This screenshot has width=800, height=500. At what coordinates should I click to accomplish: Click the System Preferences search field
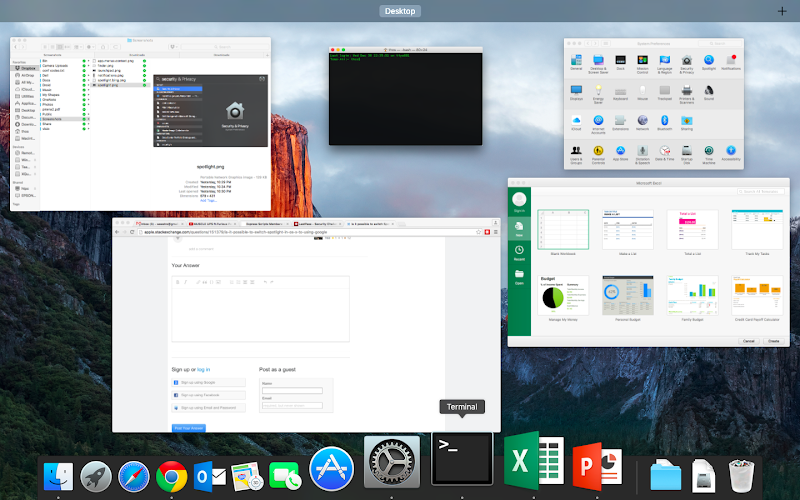(x=719, y=43)
